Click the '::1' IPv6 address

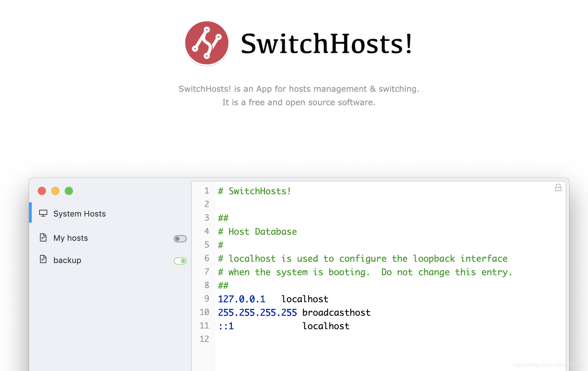(x=226, y=326)
